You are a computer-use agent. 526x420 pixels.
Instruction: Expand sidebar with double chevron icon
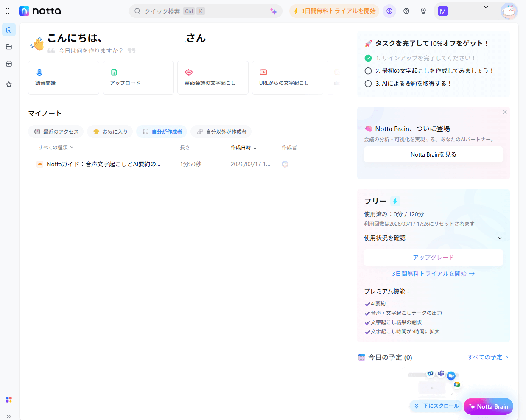tap(9, 416)
